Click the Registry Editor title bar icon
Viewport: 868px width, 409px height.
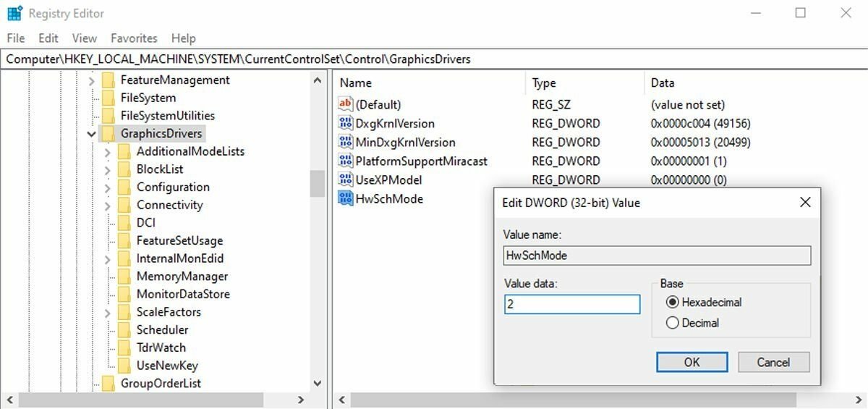(x=14, y=13)
